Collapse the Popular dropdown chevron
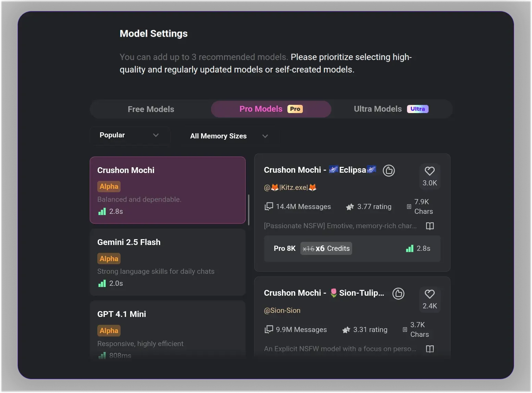532x393 pixels. click(x=156, y=135)
